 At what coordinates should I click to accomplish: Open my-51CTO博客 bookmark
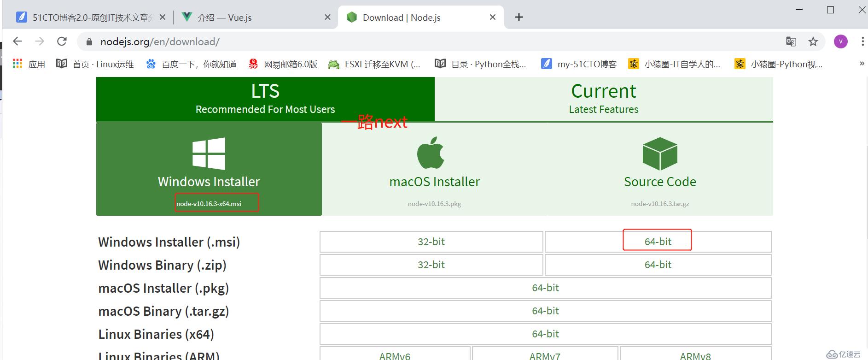579,64
